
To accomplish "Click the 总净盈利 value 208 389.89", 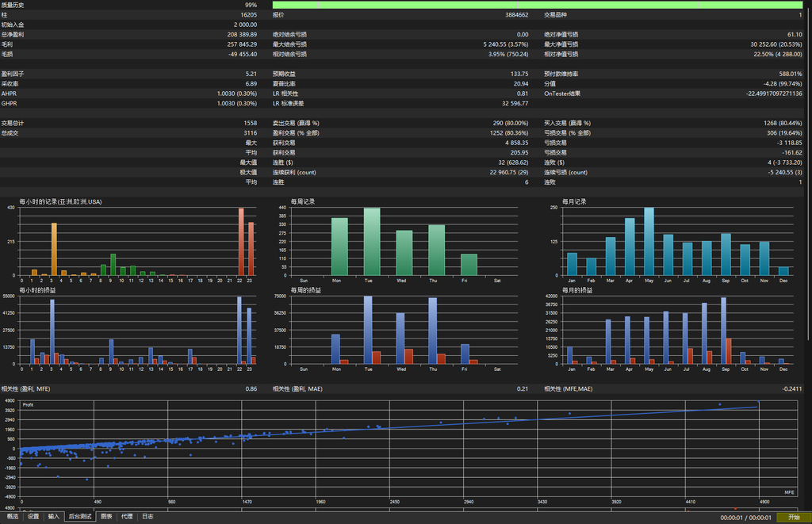I will 242,35.
